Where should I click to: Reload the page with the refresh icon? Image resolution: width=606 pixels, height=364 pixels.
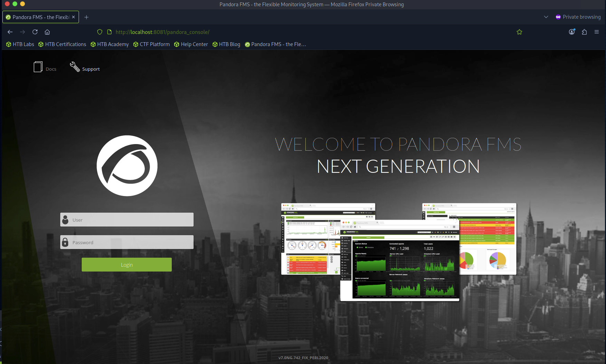[35, 32]
